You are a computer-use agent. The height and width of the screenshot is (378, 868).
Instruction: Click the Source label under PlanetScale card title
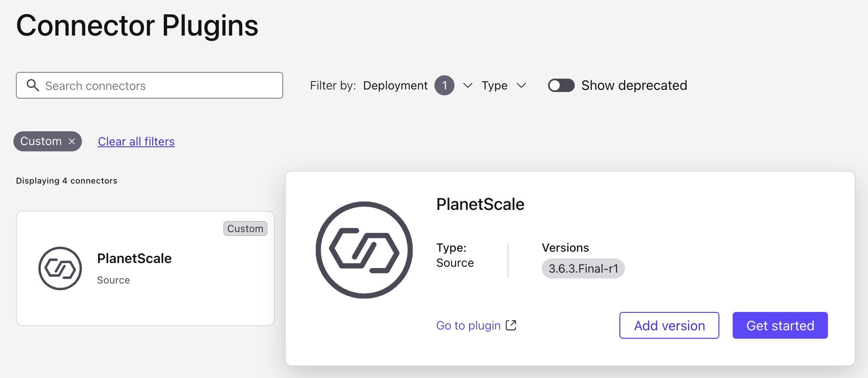tap(113, 280)
